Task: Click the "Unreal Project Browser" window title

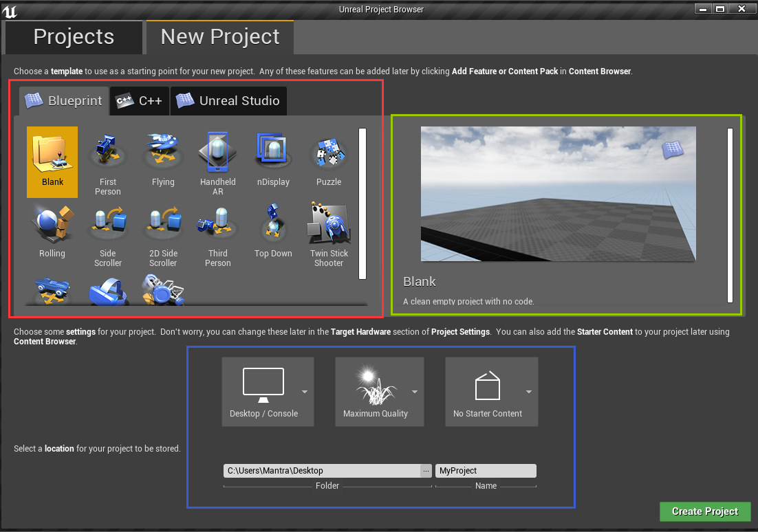Action: [382, 10]
